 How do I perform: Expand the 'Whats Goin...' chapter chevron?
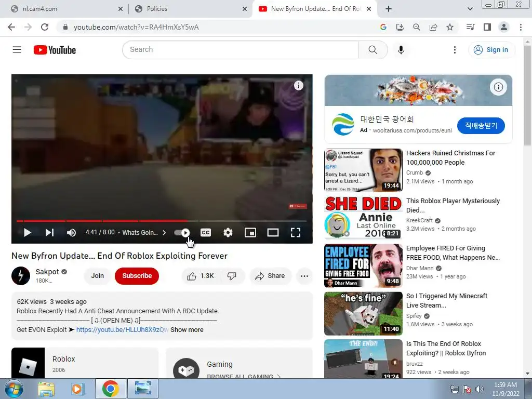(x=164, y=232)
